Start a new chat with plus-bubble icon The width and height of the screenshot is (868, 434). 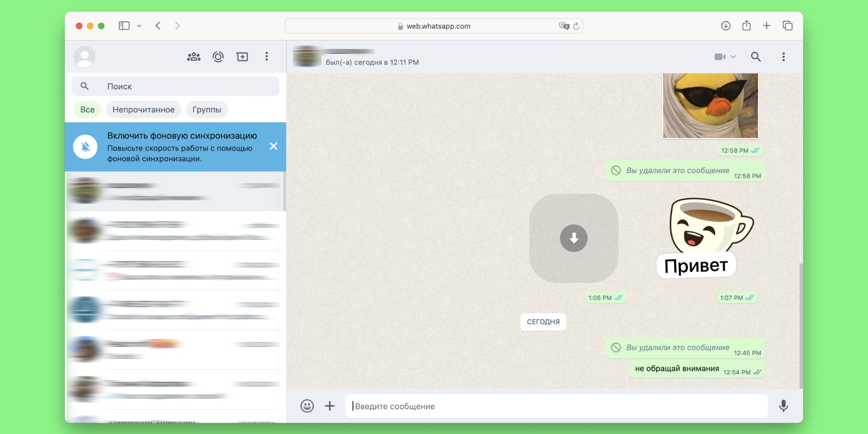[242, 57]
